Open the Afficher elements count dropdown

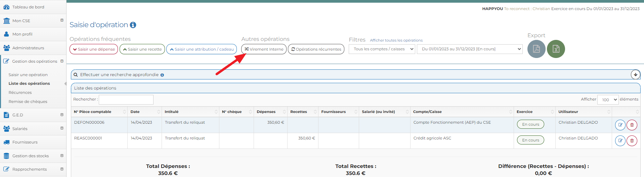[607, 100]
